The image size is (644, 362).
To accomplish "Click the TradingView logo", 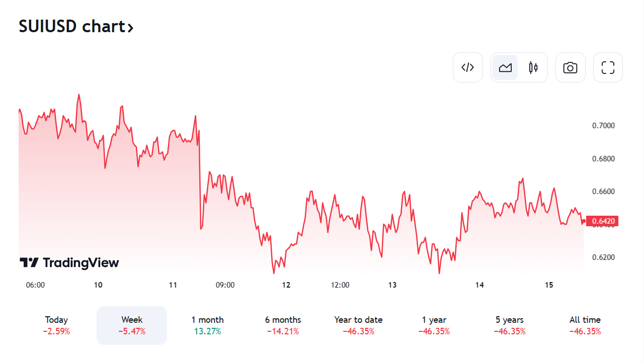I will coord(69,262).
